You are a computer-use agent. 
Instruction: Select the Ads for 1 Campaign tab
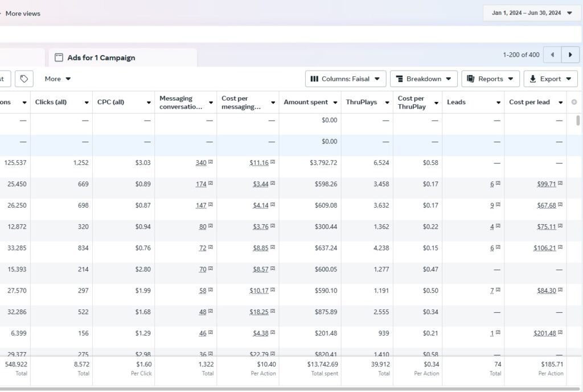click(x=123, y=57)
